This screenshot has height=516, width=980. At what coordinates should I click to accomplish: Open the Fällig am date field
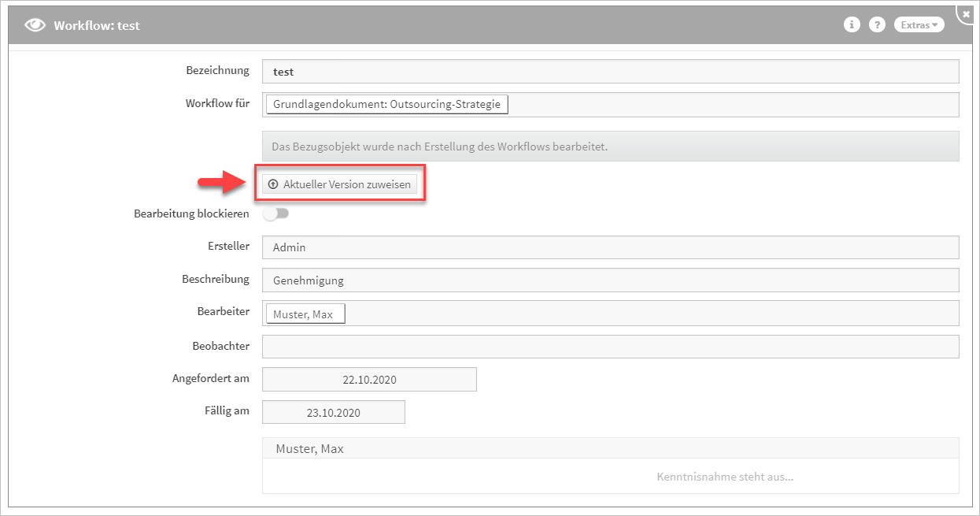pos(333,412)
